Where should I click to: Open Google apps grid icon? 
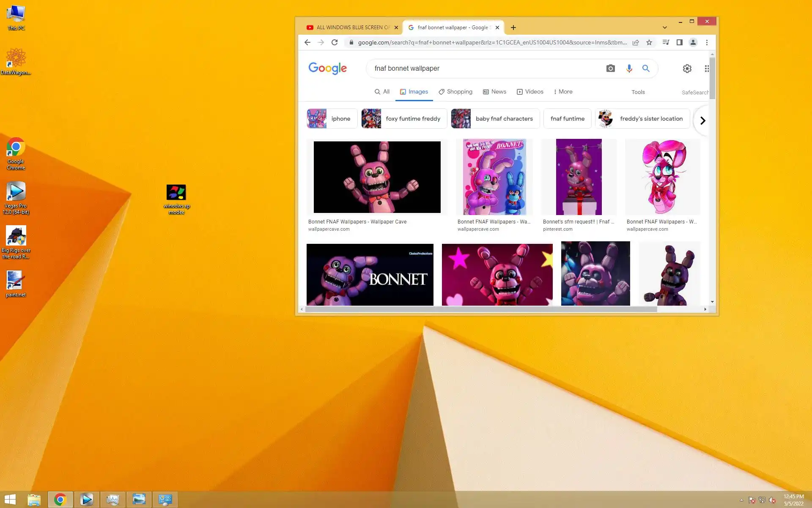(706, 69)
